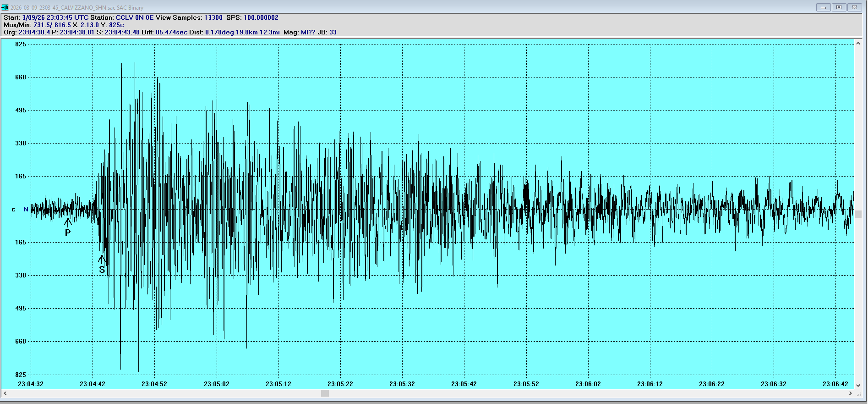
Task: Click the top 825 amplitude axis label
Action: click(x=21, y=44)
